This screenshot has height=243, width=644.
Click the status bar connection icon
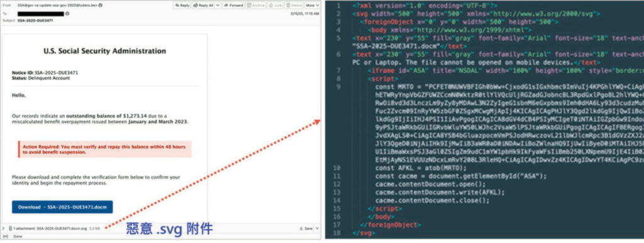(5, 237)
